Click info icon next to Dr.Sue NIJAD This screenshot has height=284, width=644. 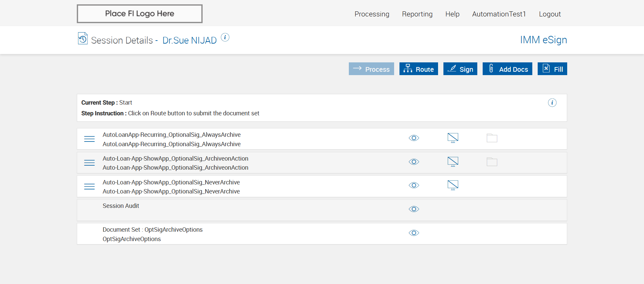tap(225, 37)
